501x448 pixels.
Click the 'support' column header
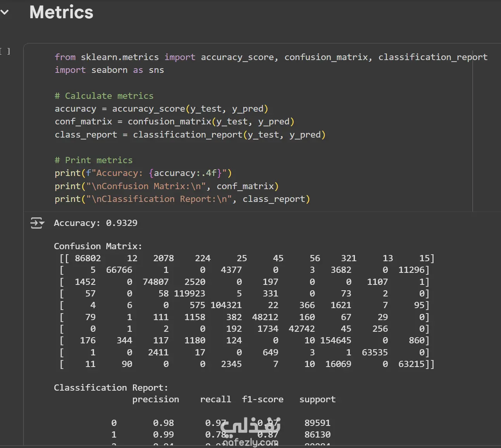[x=317, y=400]
